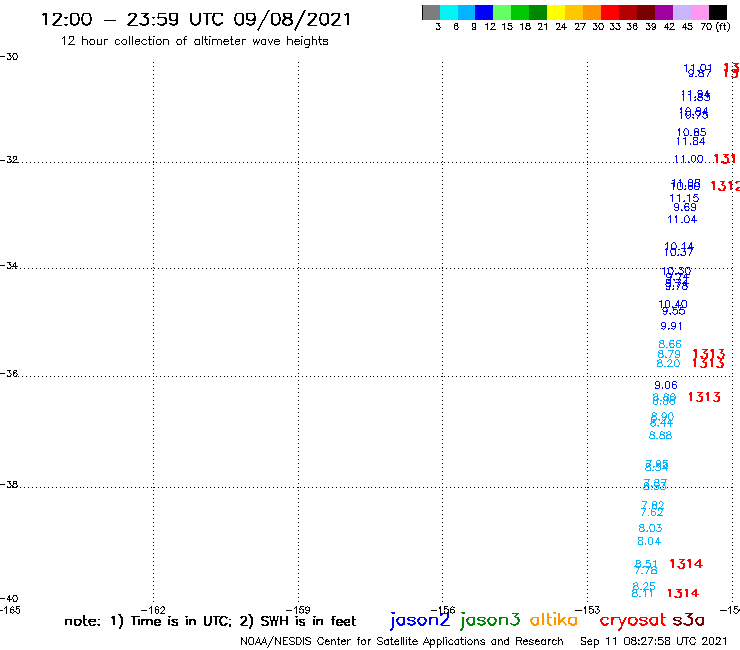Screen dimensions: 740x650
Task: Select the lavender swatch in the color scale
Action: click(x=682, y=12)
